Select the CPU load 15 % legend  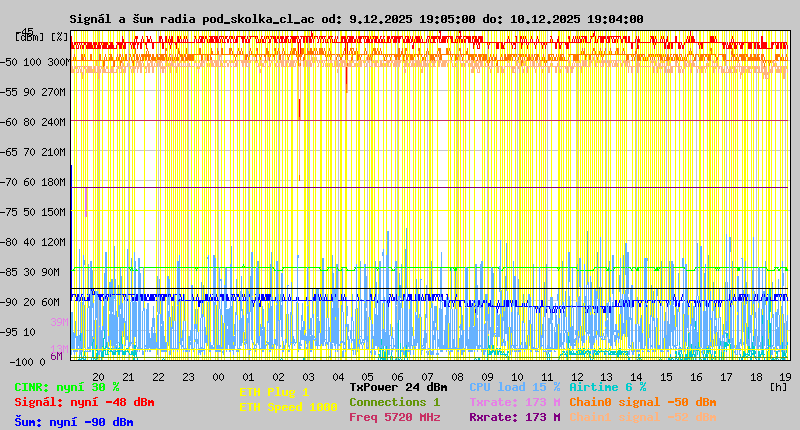pyautogui.click(x=514, y=387)
